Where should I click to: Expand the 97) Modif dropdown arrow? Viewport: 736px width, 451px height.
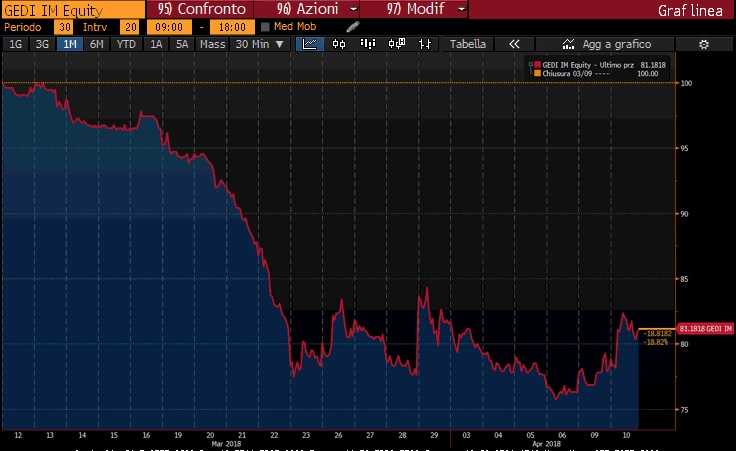[x=462, y=9]
